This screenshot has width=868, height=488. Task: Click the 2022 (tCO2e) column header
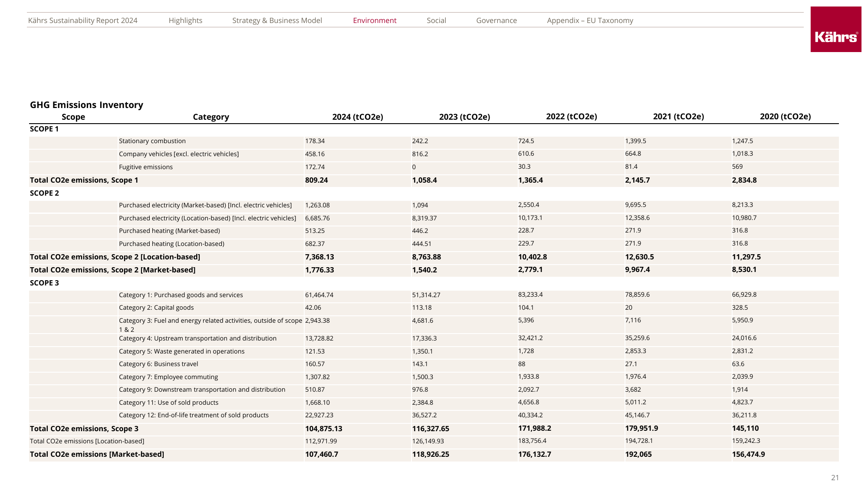572,116
